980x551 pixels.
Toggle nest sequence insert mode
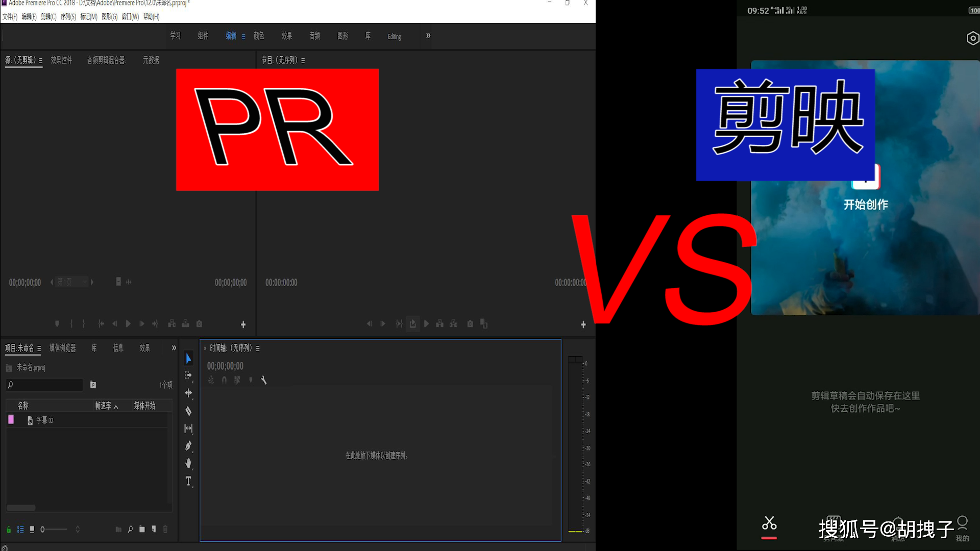(x=211, y=380)
